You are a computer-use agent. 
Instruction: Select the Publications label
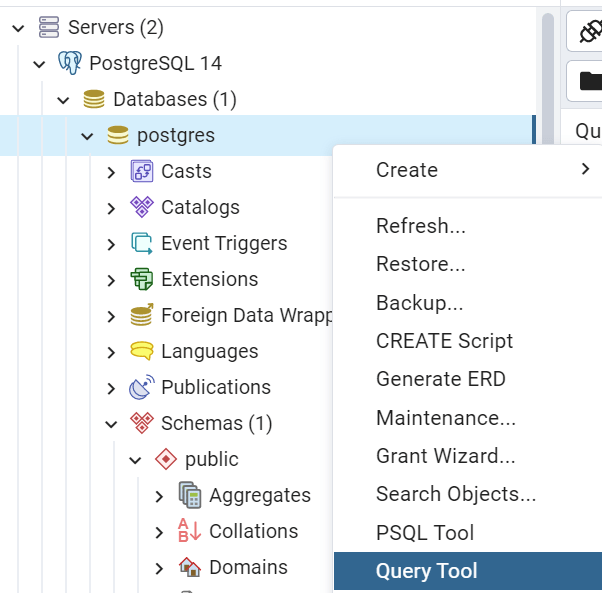(216, 387)
